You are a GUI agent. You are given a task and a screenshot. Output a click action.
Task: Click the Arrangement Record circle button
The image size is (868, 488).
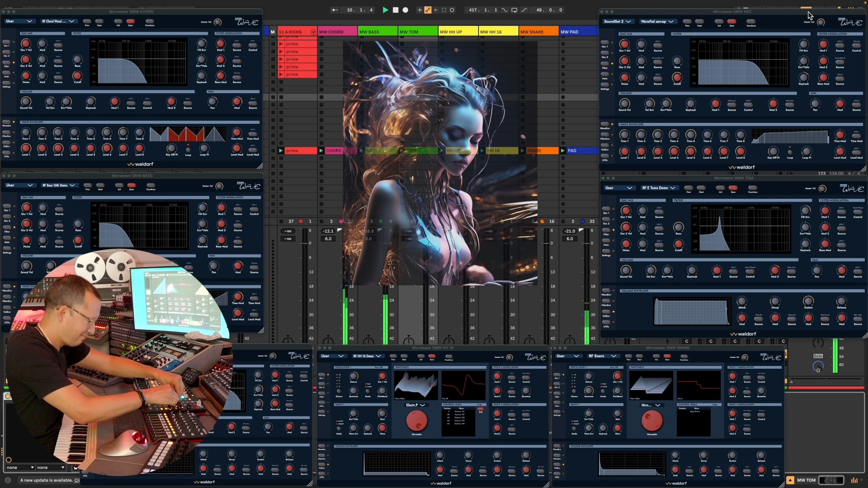tap(406, 10)
